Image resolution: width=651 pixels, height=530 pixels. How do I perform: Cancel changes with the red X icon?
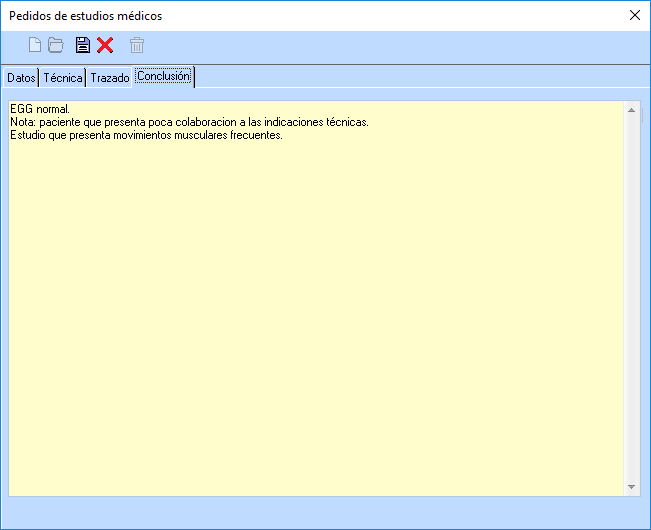tap(105, 45)
